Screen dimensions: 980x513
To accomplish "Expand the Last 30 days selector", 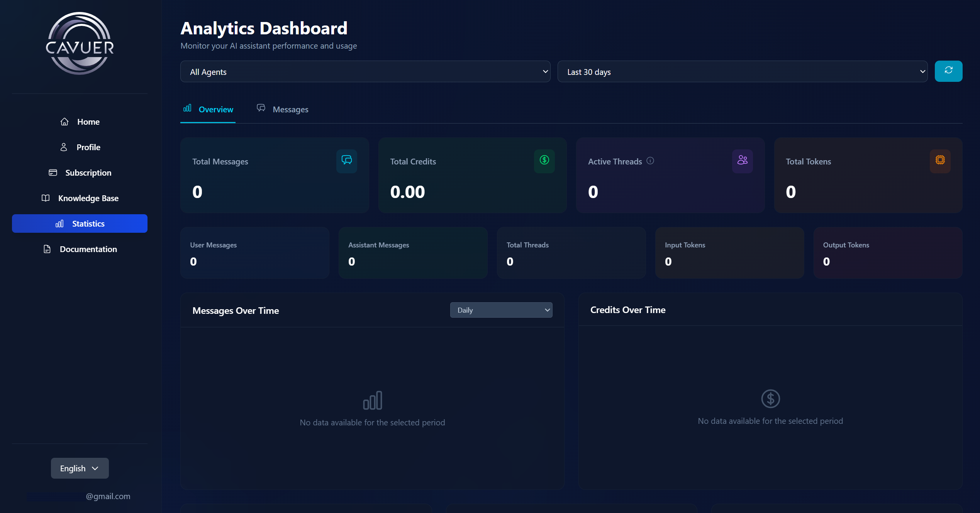I will [742, 72].
